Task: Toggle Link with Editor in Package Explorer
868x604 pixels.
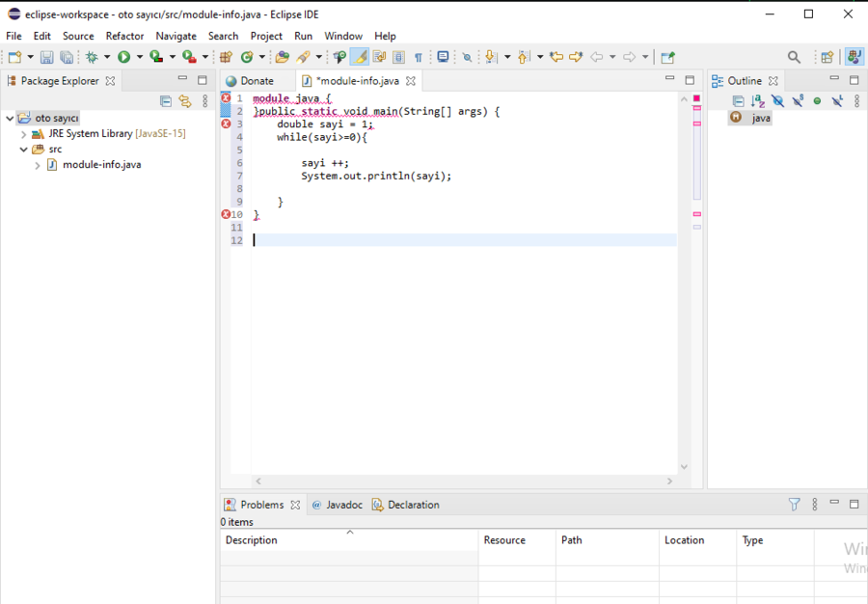Action: click(x=185, y=100)
